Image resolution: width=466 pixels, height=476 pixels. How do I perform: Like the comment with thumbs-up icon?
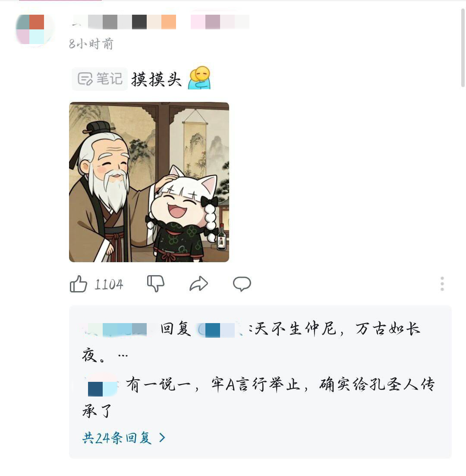(79, 284)
